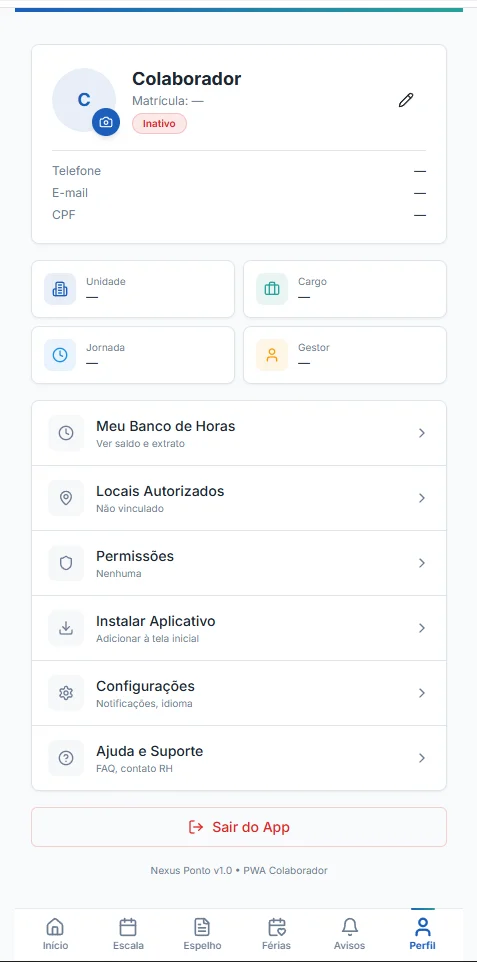Click the Permissões shield icon

pyautogui.click(x=66, y=563)
